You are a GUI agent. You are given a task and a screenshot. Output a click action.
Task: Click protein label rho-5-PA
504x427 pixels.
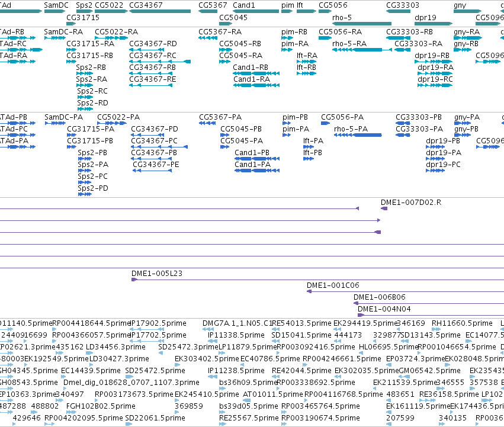point(351,129)
